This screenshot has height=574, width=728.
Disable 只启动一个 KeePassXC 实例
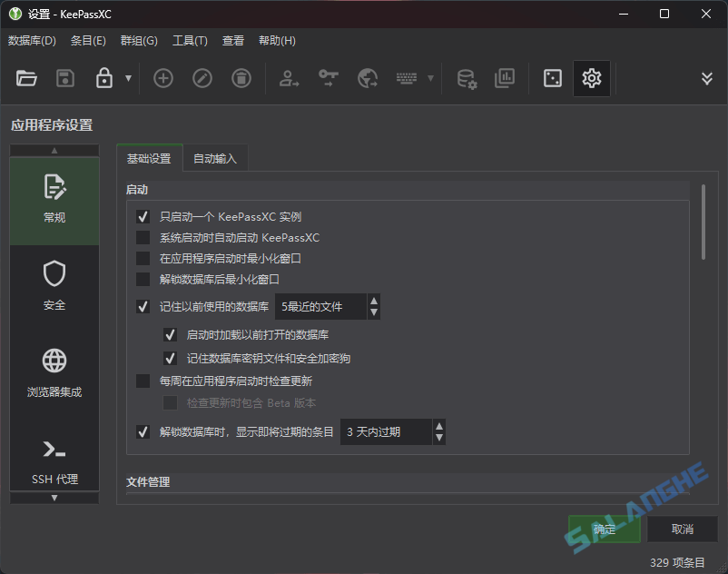143,216
